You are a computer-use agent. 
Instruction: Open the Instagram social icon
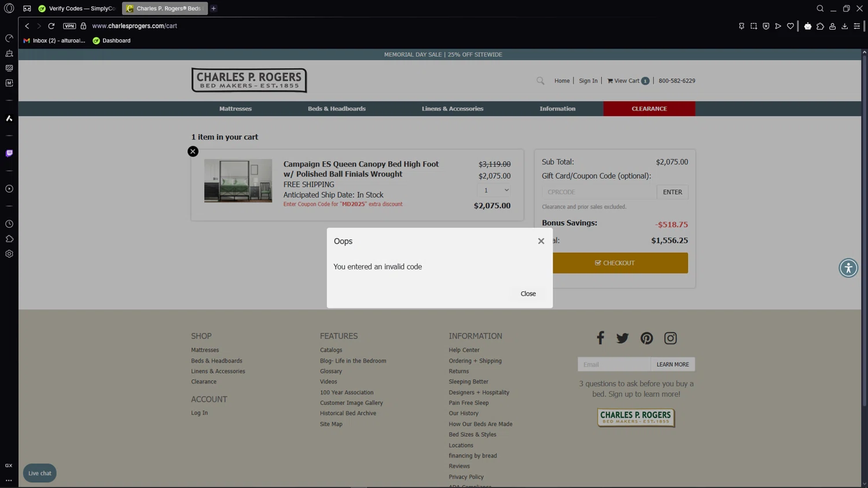pos(670,338)
